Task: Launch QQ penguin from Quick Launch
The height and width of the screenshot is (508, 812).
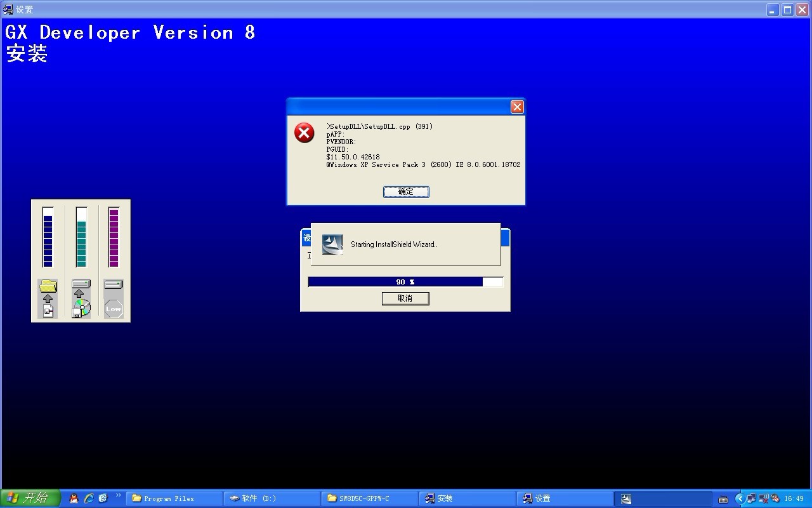Action: click(x=74, y=498)
